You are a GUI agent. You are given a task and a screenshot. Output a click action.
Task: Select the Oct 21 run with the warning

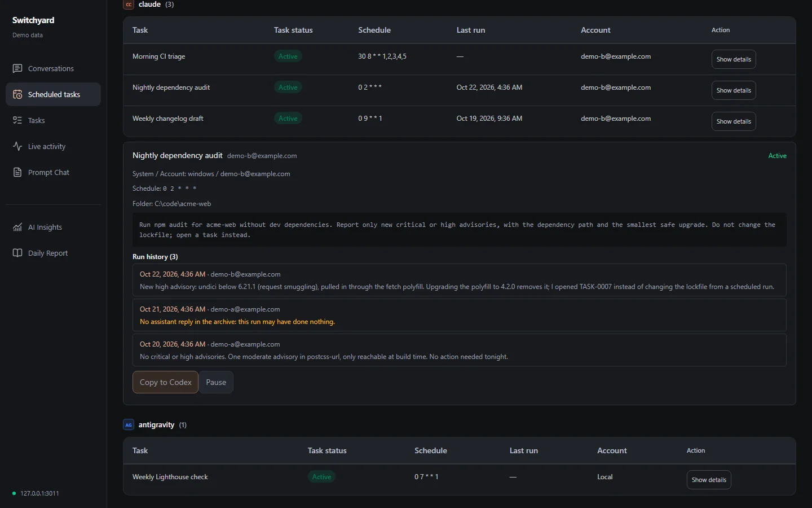point(460,315)
